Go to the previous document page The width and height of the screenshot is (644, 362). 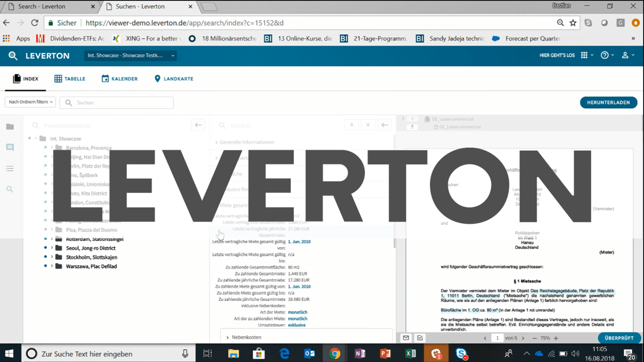485,338
